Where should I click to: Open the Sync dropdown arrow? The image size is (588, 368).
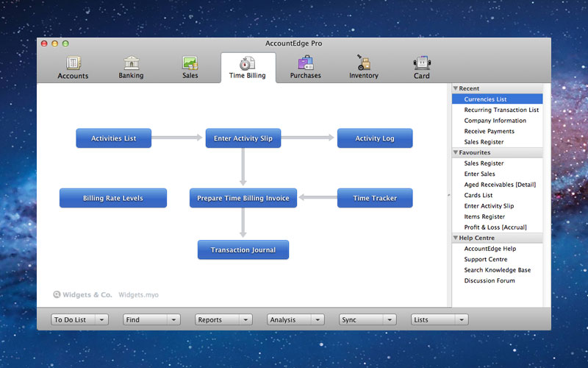click(390, 319)
